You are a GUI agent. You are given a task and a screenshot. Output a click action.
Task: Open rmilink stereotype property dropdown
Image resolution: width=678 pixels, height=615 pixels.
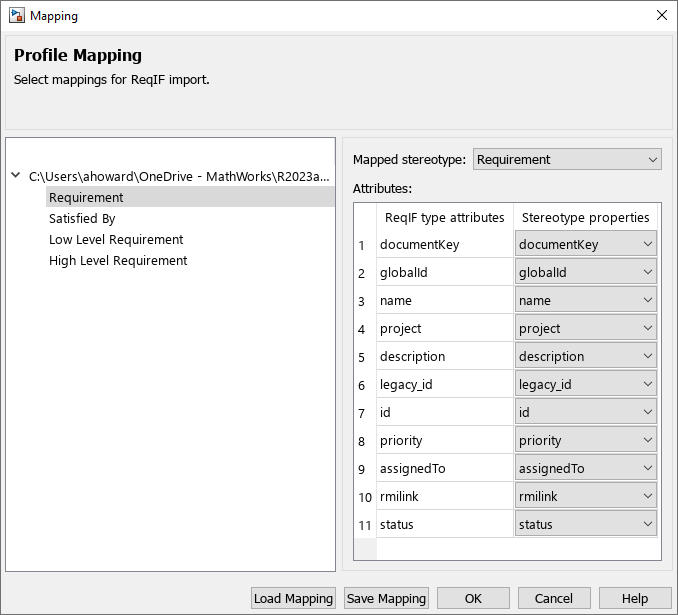point(585,496)
